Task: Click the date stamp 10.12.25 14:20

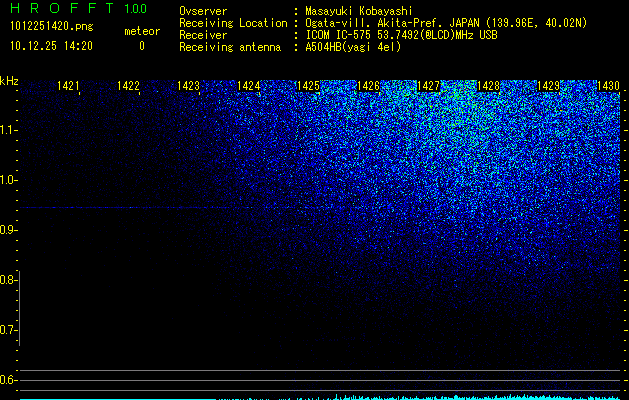Action: point(51,46)
